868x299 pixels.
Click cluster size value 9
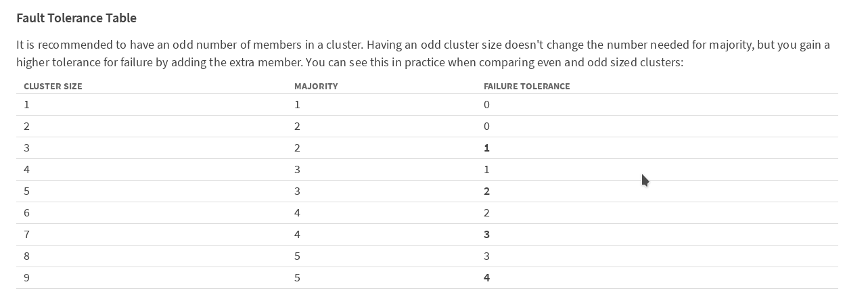pyautogui.click(x=26, y=278)
